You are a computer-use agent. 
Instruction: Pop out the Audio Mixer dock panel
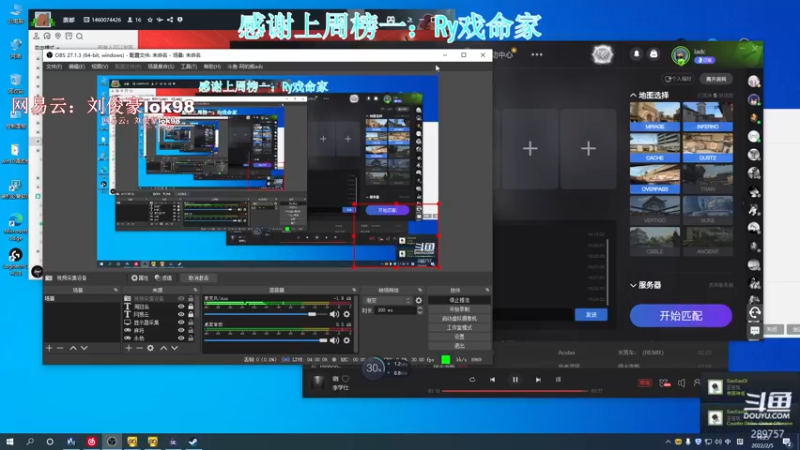click(354, 290)
